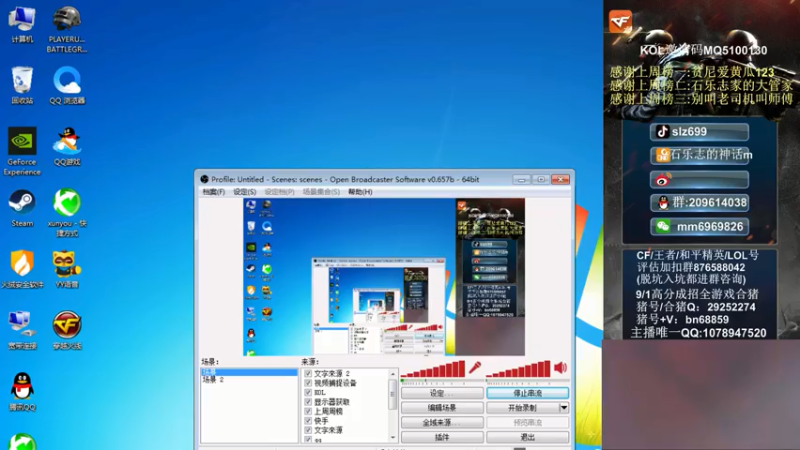Open the 场景集合(S) menu
Image resolution: width=800 pixels, height=450 pixels.
click(321, 192)
